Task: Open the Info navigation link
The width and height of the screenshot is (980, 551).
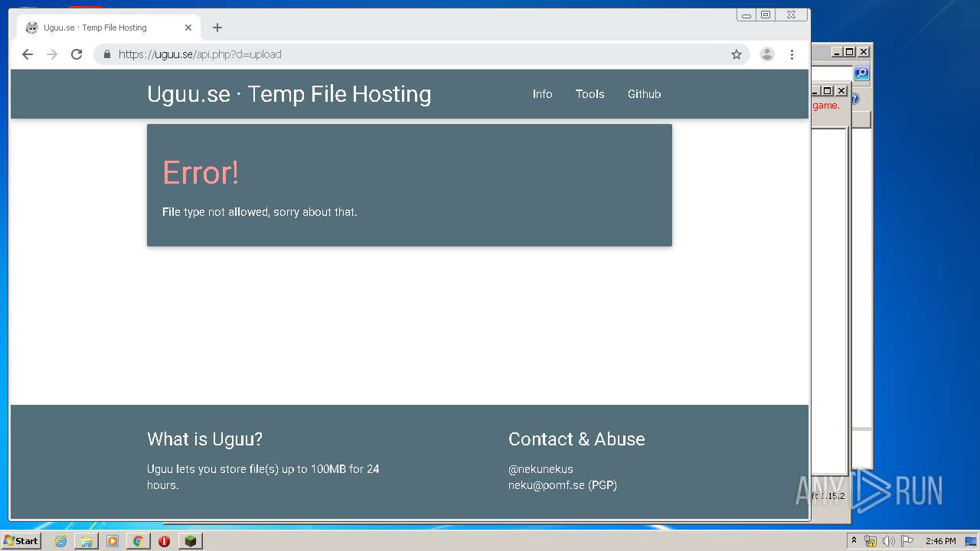Action: (542, 94)
